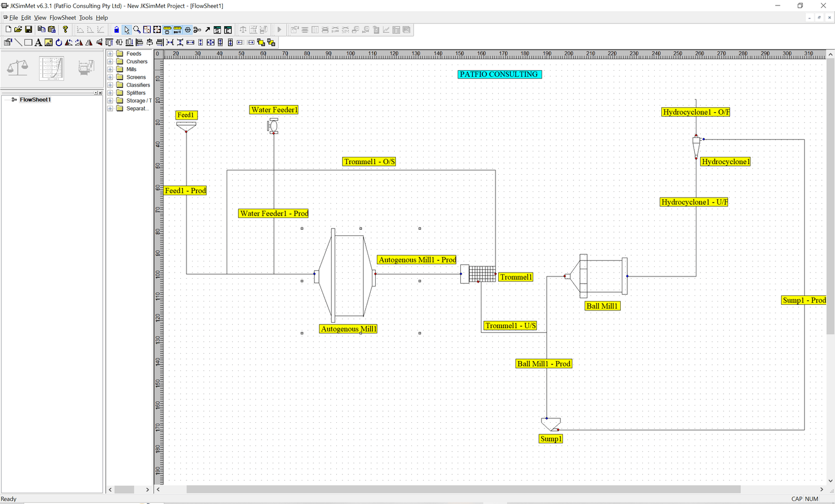Click the canvas horizontal scrollbar thumb
835x504 pixels.
pyautogui.click(x=463, y=490)
